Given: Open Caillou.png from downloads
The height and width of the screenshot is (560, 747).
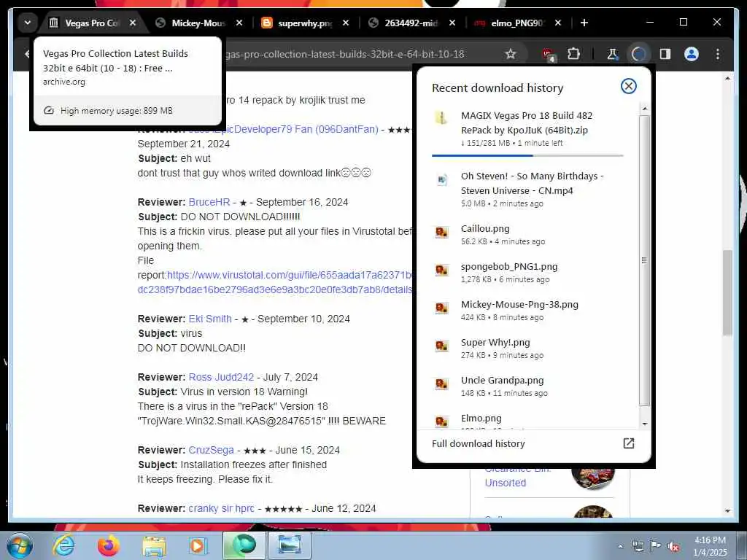Looking at the screenshot, I should 527,234.
